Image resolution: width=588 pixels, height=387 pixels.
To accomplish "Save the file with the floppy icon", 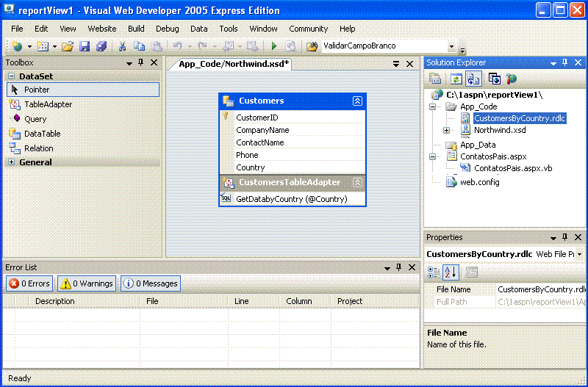I will pyautogui.click(x=85, y=46).
